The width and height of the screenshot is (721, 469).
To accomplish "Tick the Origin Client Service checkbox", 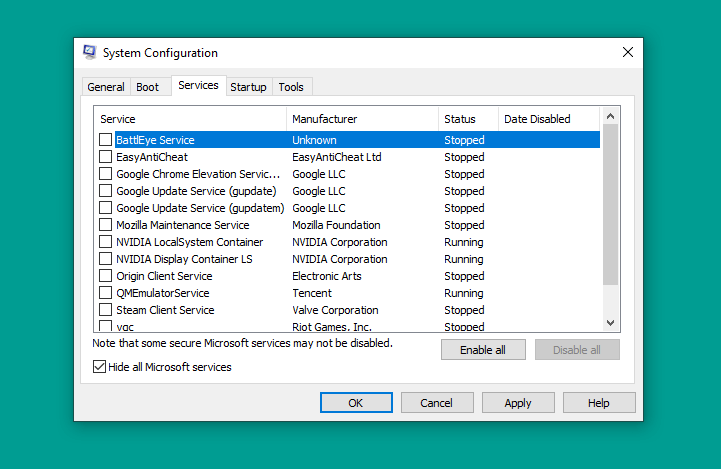I will click(105, 275).
